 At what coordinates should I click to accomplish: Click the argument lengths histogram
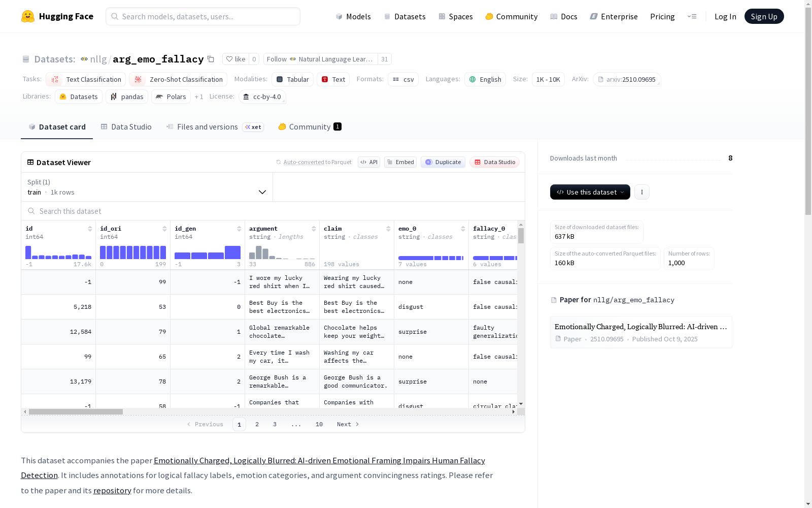pyautogui.click(x=282, y=252)
